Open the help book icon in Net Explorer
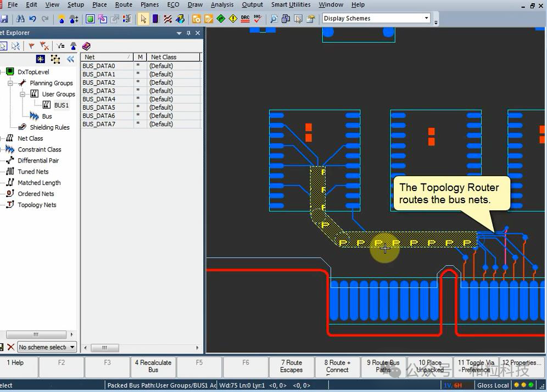The width and height of the screenshot is (547, 392). pyautogui.click(x=86, y=46)
